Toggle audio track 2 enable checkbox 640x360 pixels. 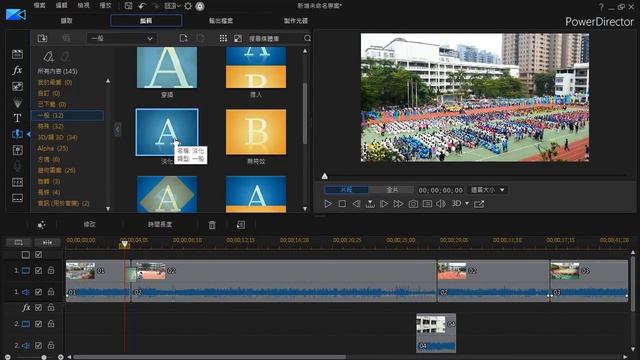[x=38, y=345]
